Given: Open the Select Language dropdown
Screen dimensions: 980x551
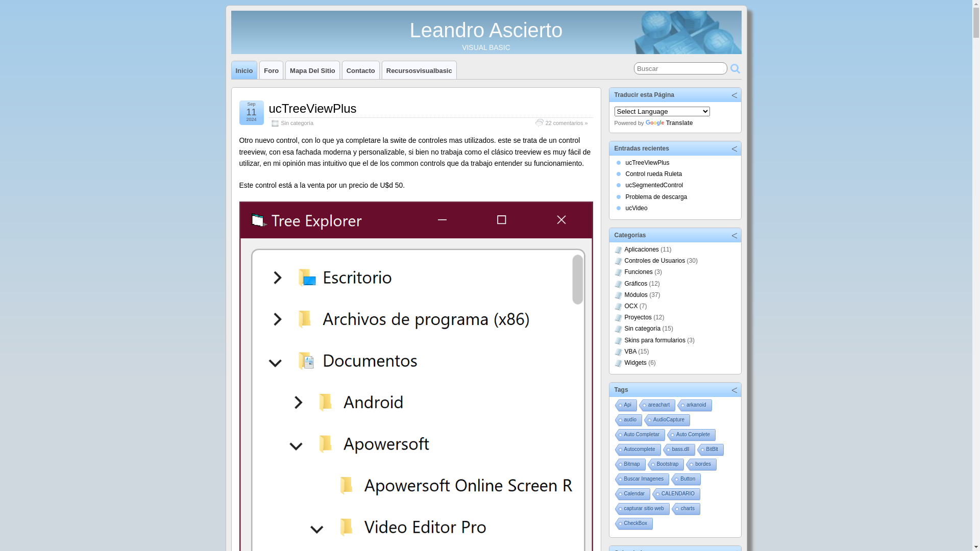Looking at the screenshot, I should [x=661, y=111].
